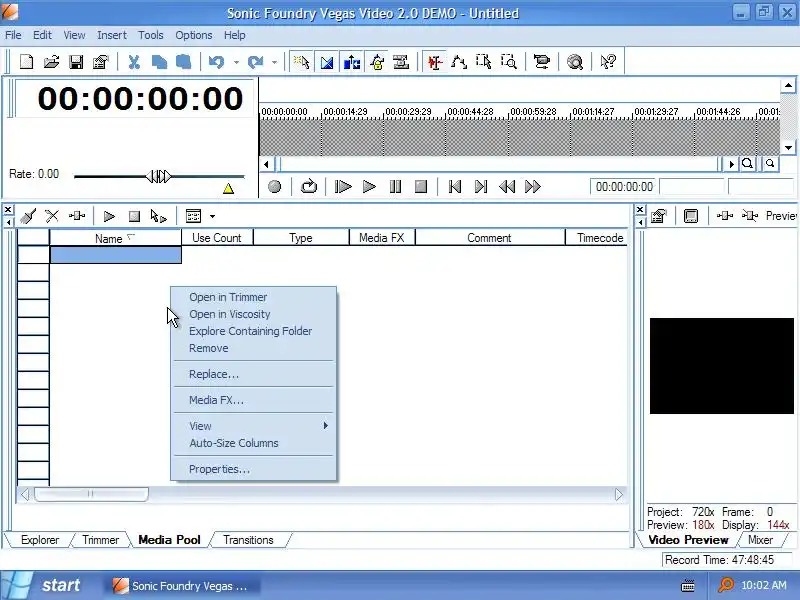This screenshot has width=800, height=600.
Task: Click the monitor icon in Video Preview toolbar
Action: 691,216
